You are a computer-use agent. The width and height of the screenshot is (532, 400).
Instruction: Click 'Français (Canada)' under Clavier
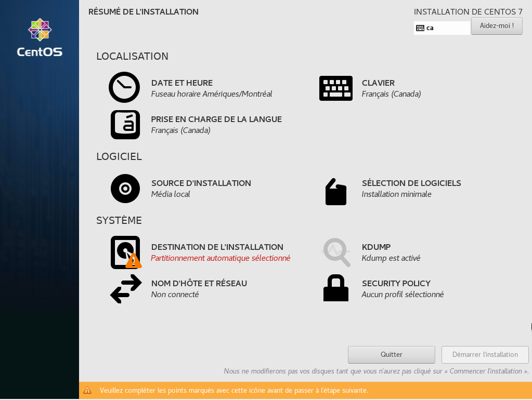tap(391, 94)
